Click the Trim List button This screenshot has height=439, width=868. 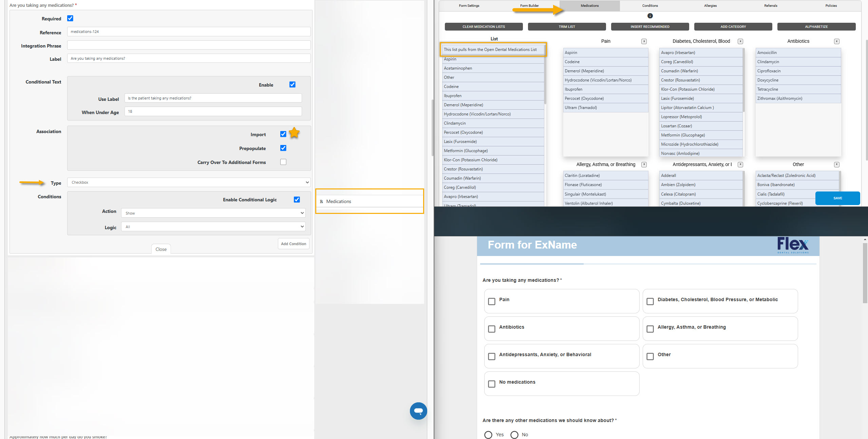click(x=567, y=27)
